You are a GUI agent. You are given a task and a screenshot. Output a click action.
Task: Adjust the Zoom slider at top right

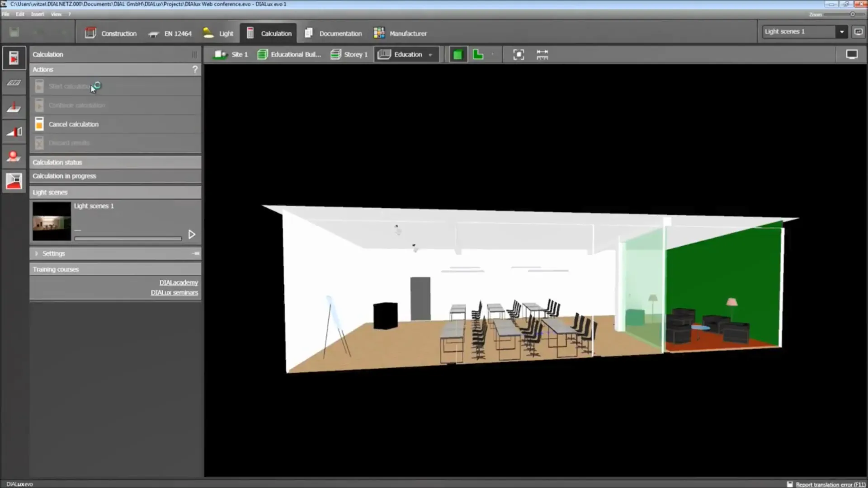click(x=852, y=14)
